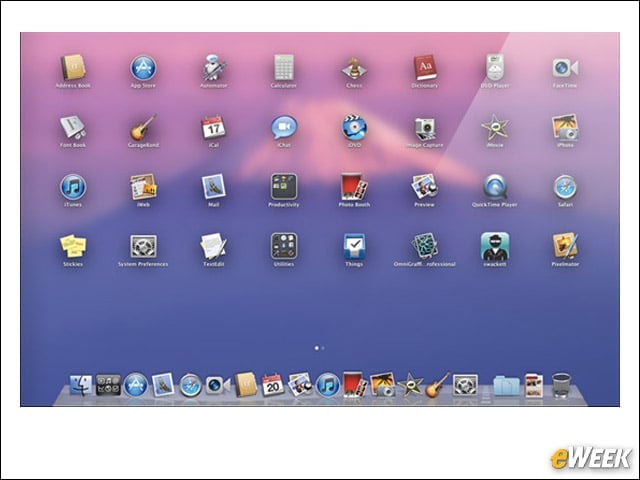
Task: Launch Photo Booth from the Launchpad grid
Action: pos(354,187)
